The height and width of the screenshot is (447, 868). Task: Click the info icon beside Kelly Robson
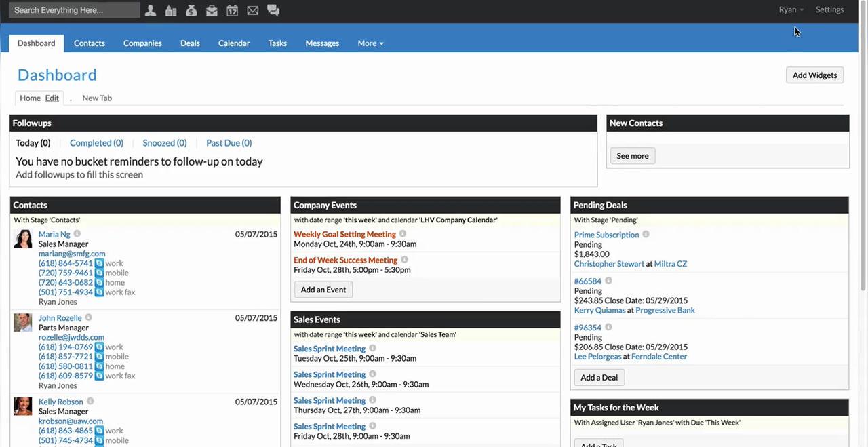tap(90, 402)
